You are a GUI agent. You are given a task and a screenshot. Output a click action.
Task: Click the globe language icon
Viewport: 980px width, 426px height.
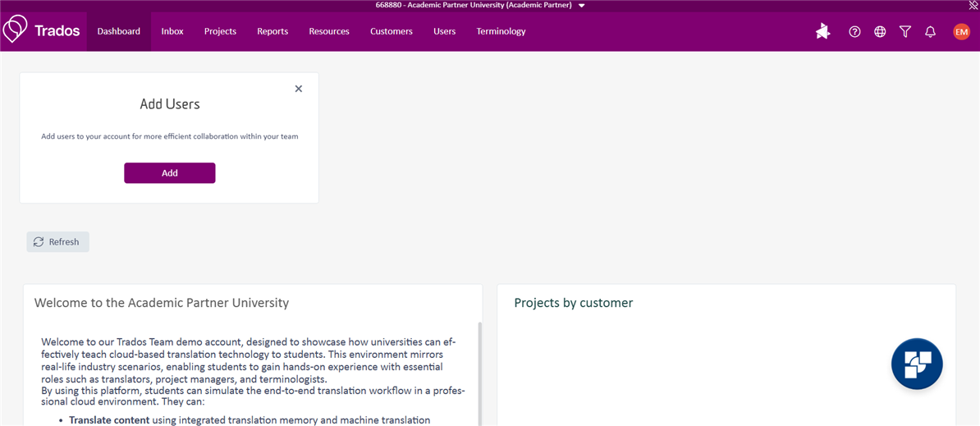[880, 32]
